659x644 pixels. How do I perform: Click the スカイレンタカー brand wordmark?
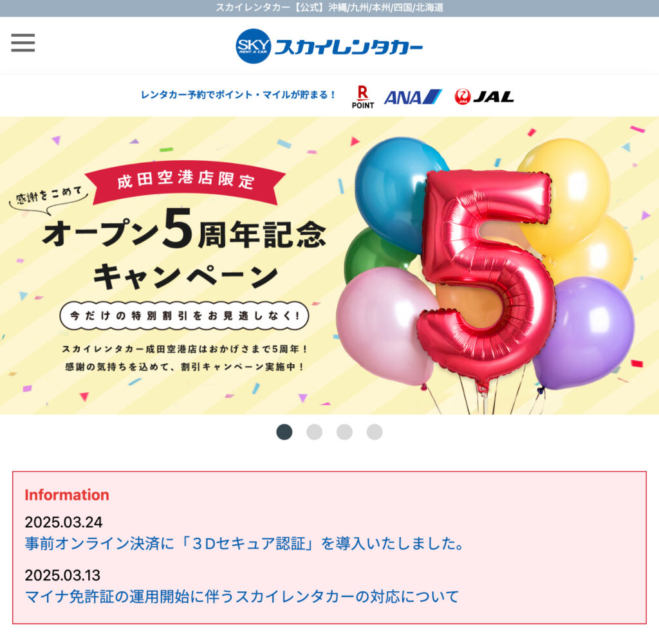[349, 47]
